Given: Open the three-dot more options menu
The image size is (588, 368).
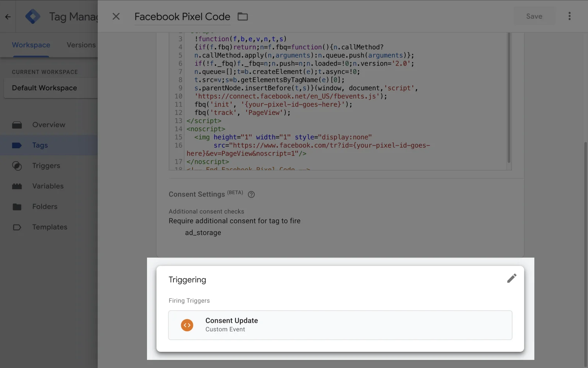Looking at the screenshot, I should click(x=569, y=16).
